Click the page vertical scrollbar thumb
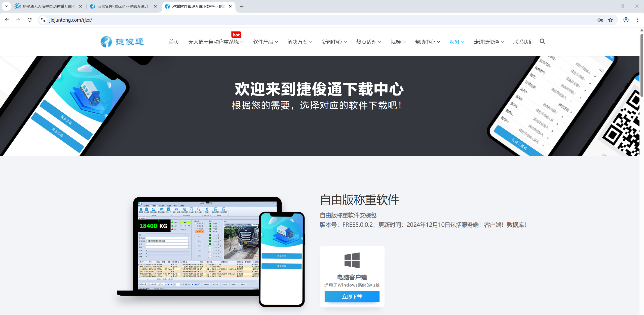This screenshot has height=315, width=644. [x=642, y=66]
